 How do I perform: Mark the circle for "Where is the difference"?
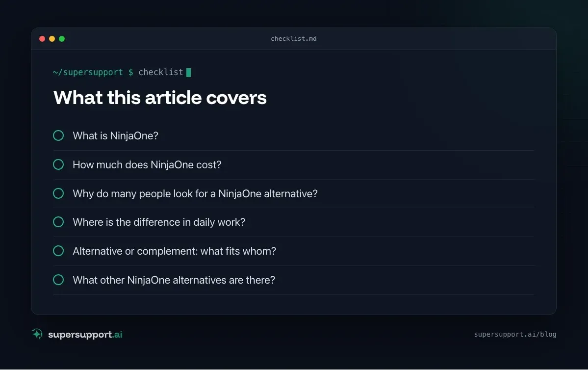(58, 222)
